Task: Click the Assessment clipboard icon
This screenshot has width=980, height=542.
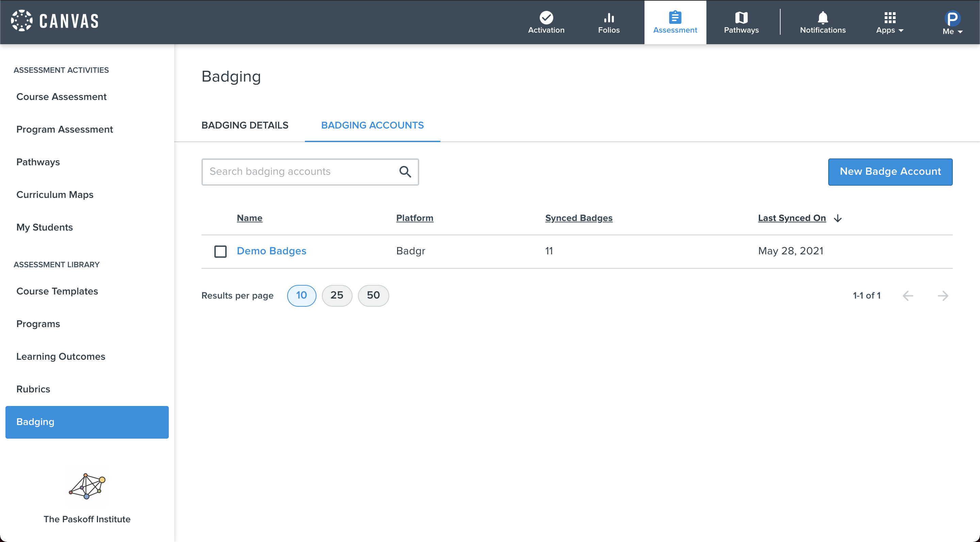Action: (x=675, y=17)
